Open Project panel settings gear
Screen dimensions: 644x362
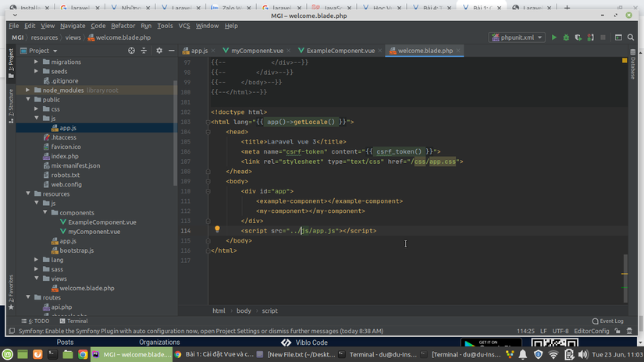point(159,51)
